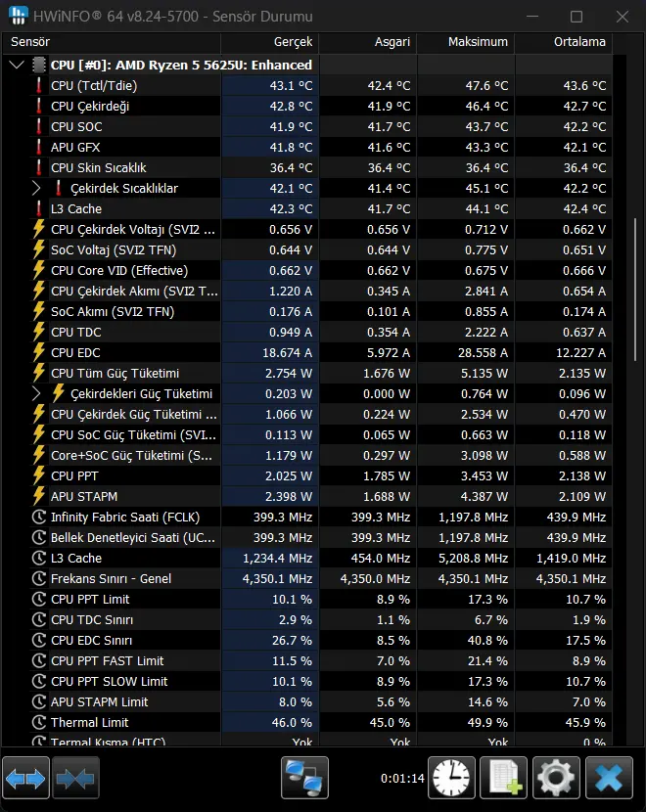
Task: Click the Maksimum column header
Action: [x=465, y=42]
